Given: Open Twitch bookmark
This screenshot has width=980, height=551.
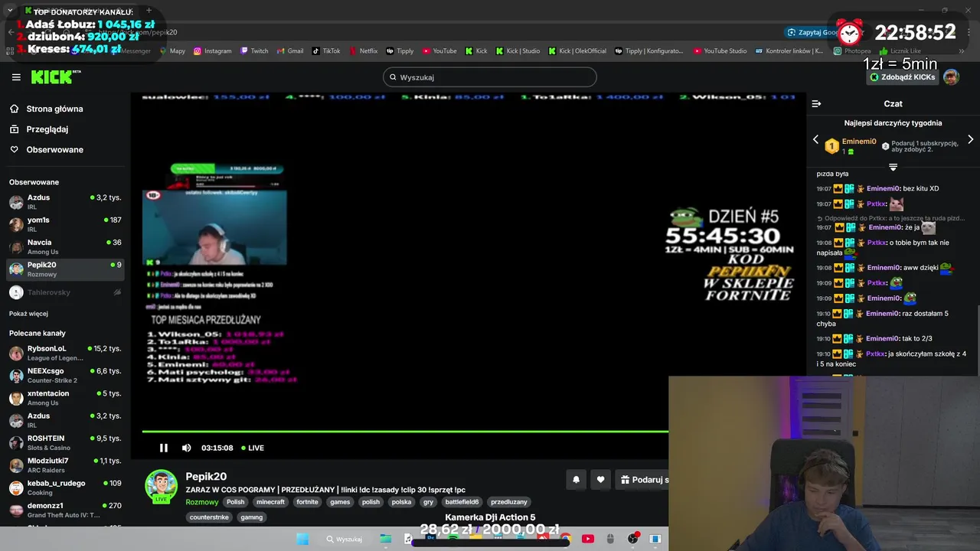Looking at the screenshot, I should [x=254, y=51].
